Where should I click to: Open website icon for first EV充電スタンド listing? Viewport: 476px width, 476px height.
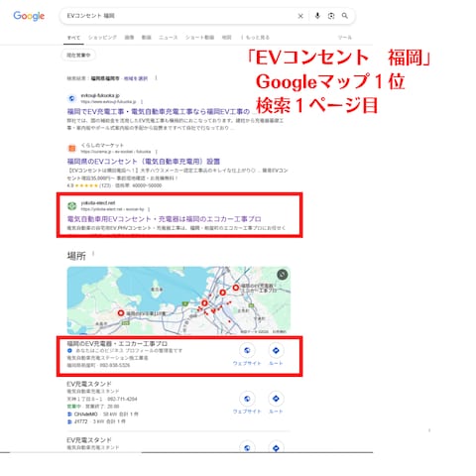coord(247,399)
